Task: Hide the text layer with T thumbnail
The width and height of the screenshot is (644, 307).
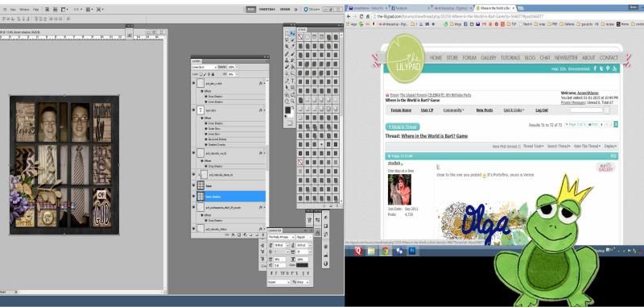Action: (x=194, y=110)
